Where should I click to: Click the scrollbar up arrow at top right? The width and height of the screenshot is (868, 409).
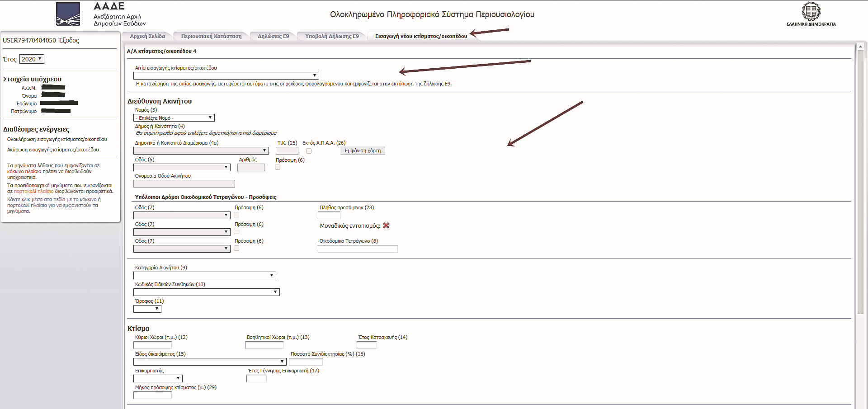(x=860, y=47)
